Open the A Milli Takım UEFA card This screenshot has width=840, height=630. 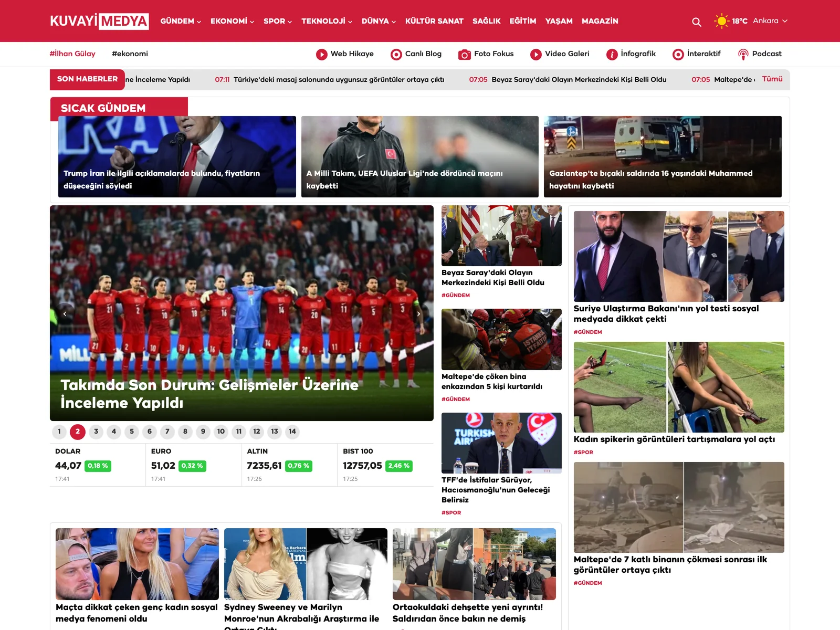click(420, 156)
